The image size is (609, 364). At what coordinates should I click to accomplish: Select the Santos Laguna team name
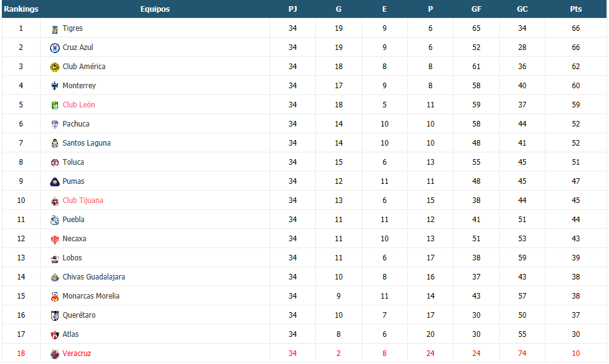click(86, 143)
